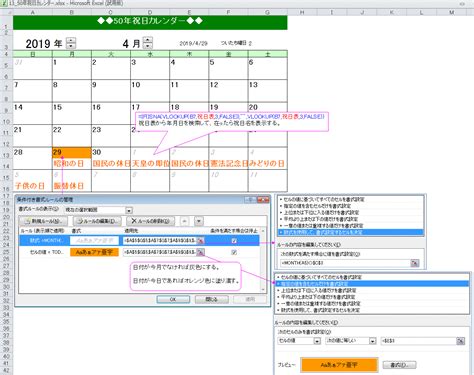Screen dimensions: 474x375
Task: Select セルの値に基づいて rule type above the =MONTH field
Action: [351, 199]
